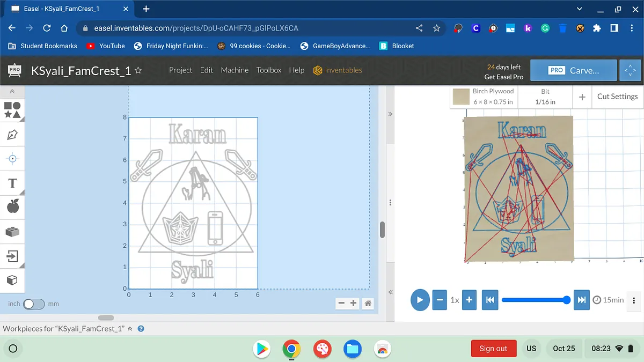Viewport: 644px width, 362px height.
Task: Click the Carve button
Action: tap(573, 70)
